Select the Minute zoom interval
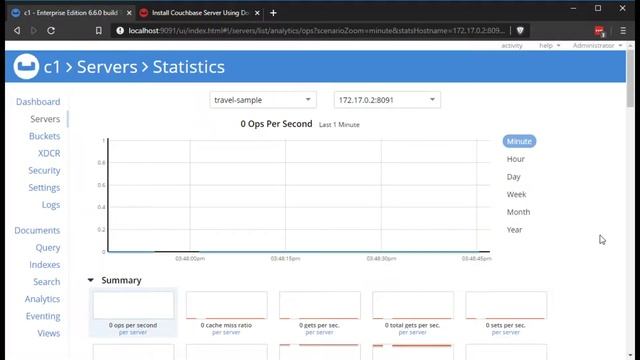The image size is (640, 360). tap(519, 141)
